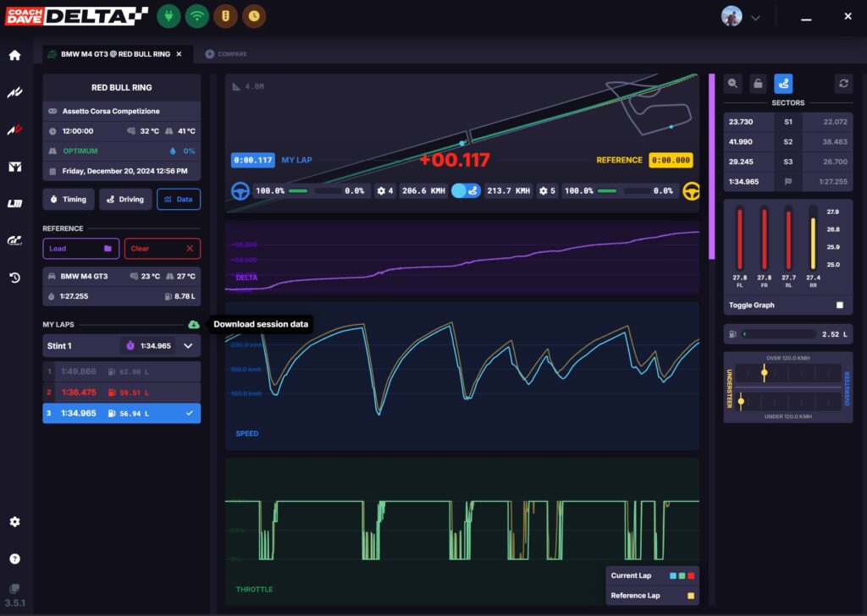Enable the Toggle Graph checkbox

coord(839,305)
